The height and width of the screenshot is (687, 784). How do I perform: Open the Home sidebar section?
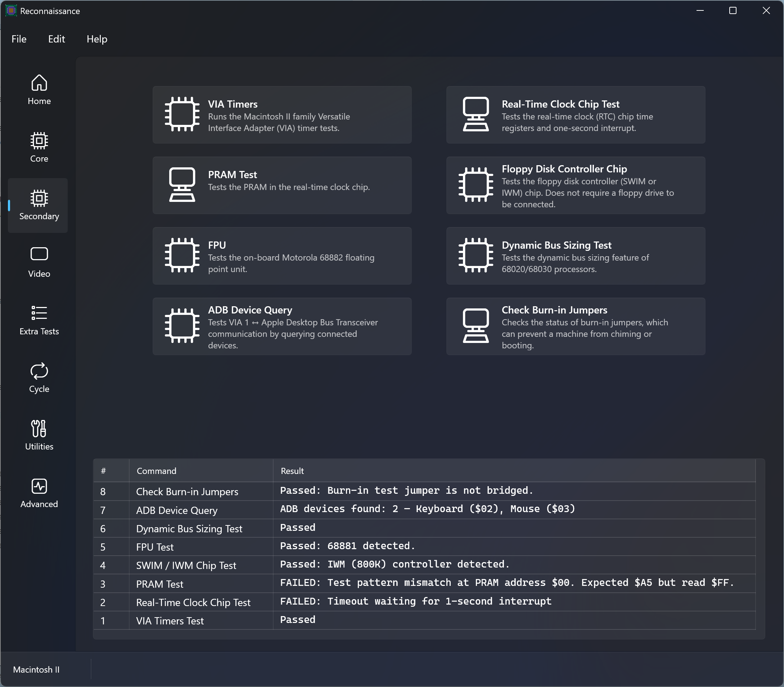(39, 90)
